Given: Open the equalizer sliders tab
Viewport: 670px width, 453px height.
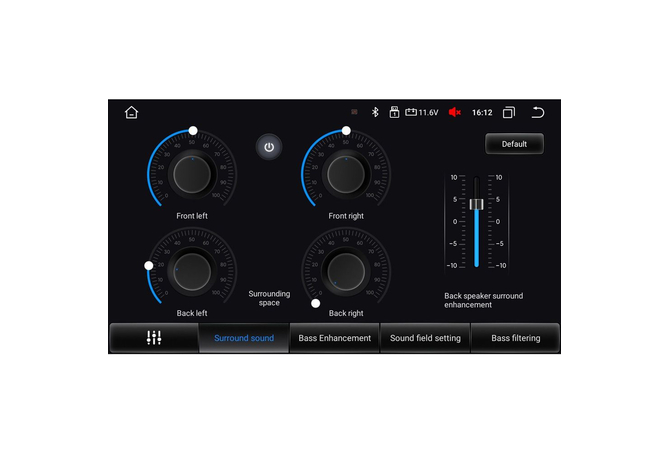Looking at the screenshot, I should point(154,338).
